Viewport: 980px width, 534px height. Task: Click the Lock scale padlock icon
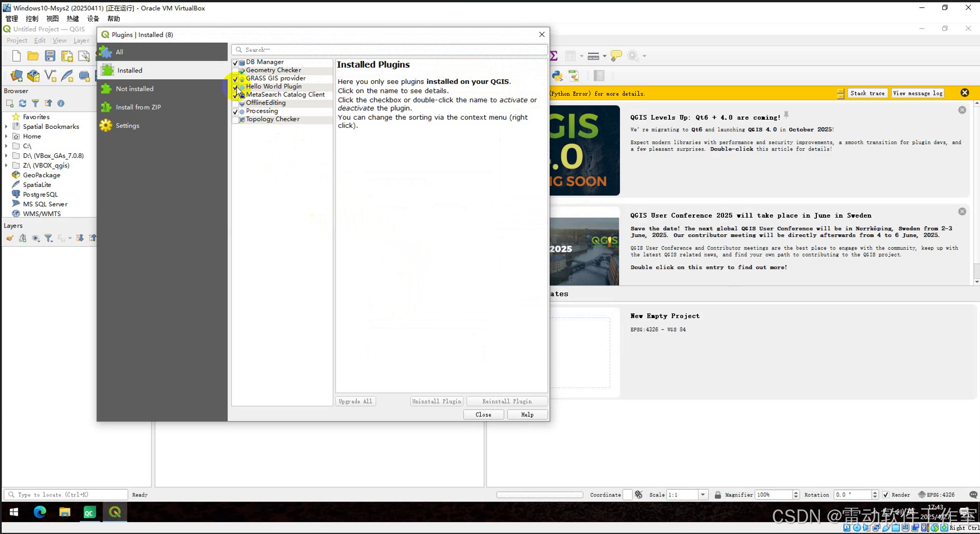(x=718, y=495)
